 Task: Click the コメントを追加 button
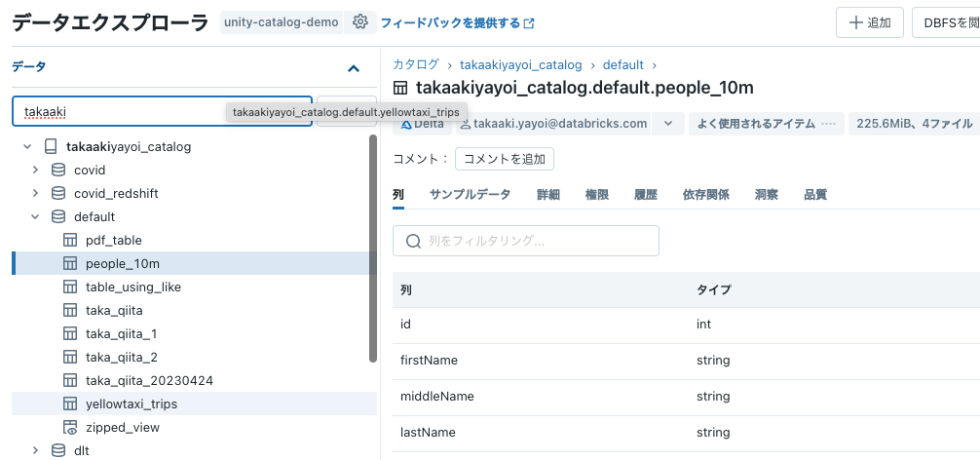tap(505, 159)
